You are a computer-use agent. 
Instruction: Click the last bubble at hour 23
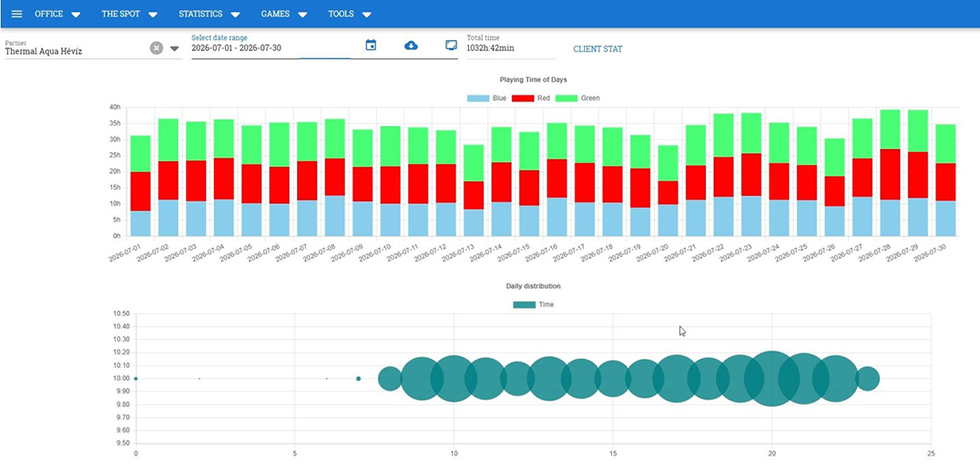click(x=867, y=379)
